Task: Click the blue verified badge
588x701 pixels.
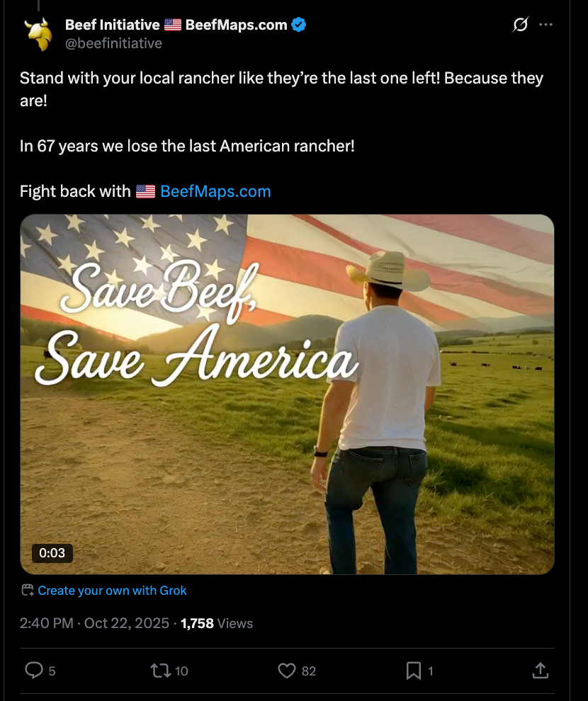Action: pyautogui.click(x=299, y=25)
